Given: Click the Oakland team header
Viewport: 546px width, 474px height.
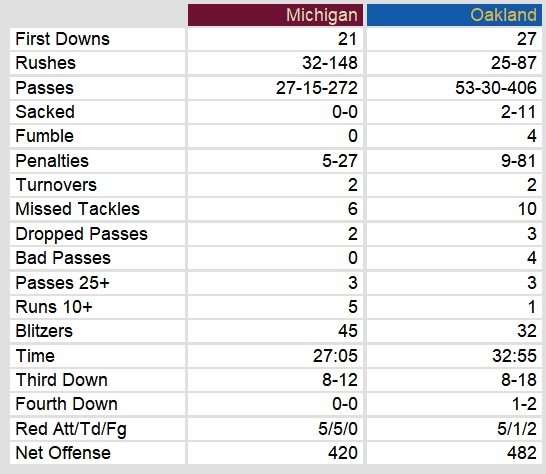Looking at the screenshot, I should (x=454, y=15).
